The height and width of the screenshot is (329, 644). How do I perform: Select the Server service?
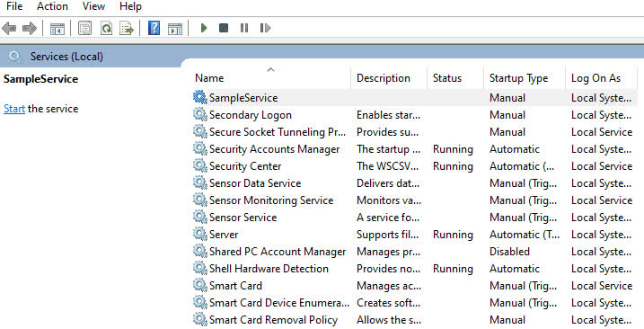point(224,235)
